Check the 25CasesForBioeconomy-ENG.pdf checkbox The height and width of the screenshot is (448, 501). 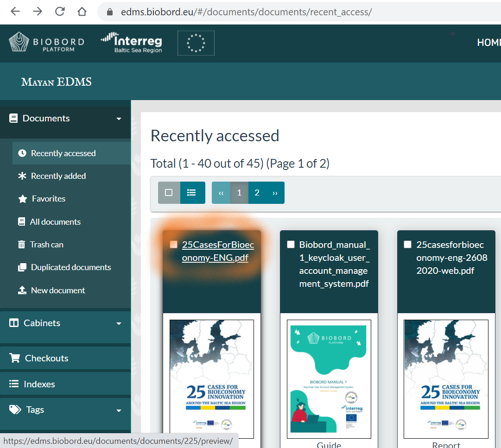(x=173, y=245)
